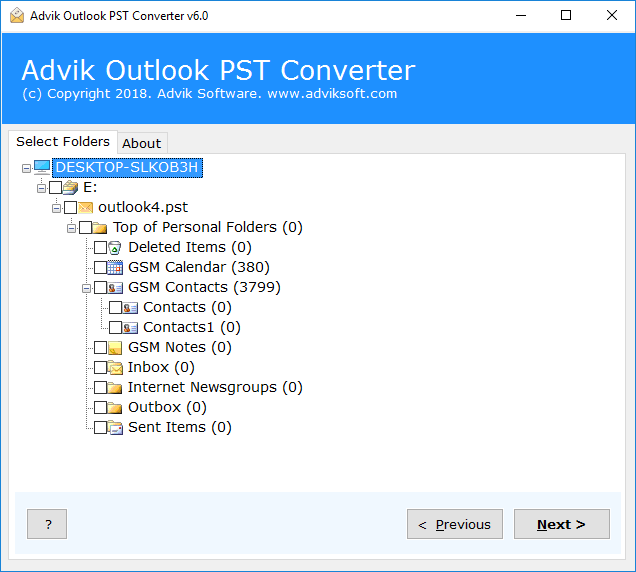Click the 'Inbox (0)' label
The width and height of the screenshot is (636, 572).
pyautogui.click(x=161, y=367)
